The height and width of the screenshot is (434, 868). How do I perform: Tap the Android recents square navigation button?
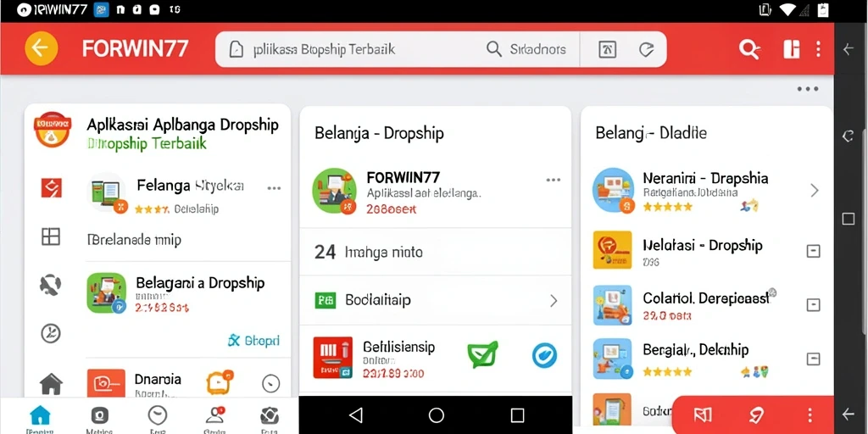click(517, 415)
